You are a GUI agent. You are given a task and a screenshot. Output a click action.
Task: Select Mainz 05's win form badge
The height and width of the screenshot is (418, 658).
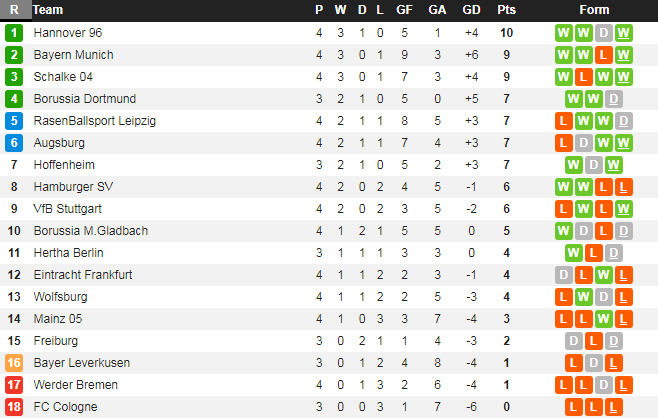click(x=604, y=319)
